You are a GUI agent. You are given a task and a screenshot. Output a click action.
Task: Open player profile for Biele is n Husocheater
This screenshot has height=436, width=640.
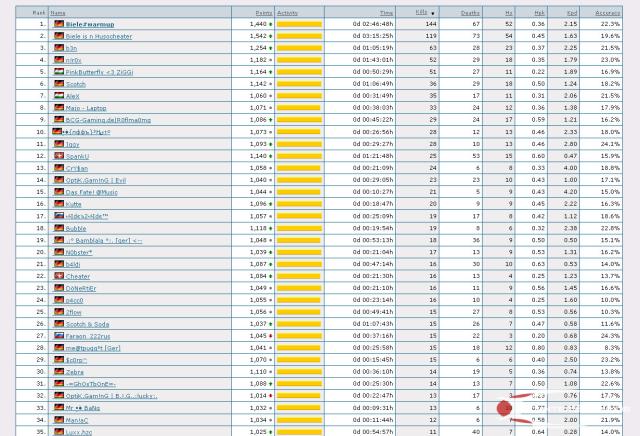tap(99, 35)
